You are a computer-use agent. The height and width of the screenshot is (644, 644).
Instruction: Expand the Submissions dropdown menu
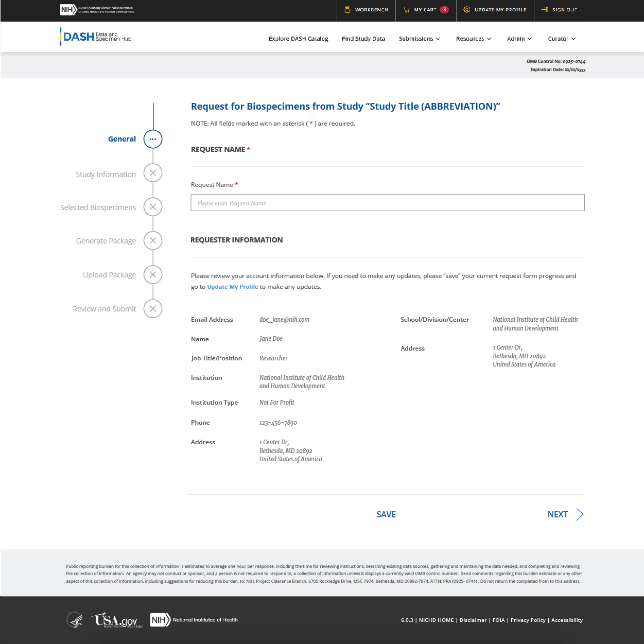pos(419,39)
